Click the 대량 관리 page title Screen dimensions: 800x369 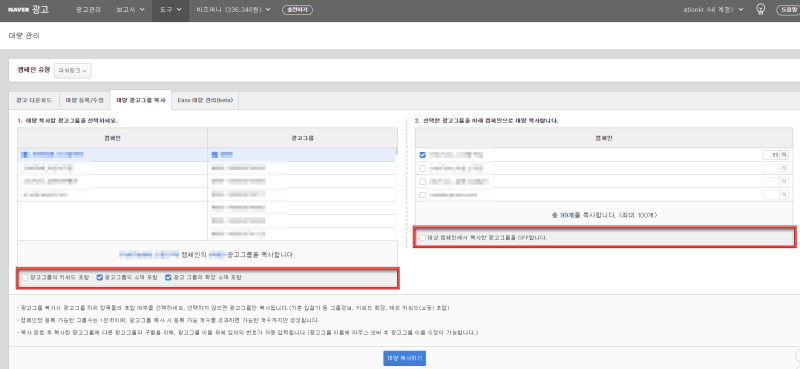click(24, 36)
